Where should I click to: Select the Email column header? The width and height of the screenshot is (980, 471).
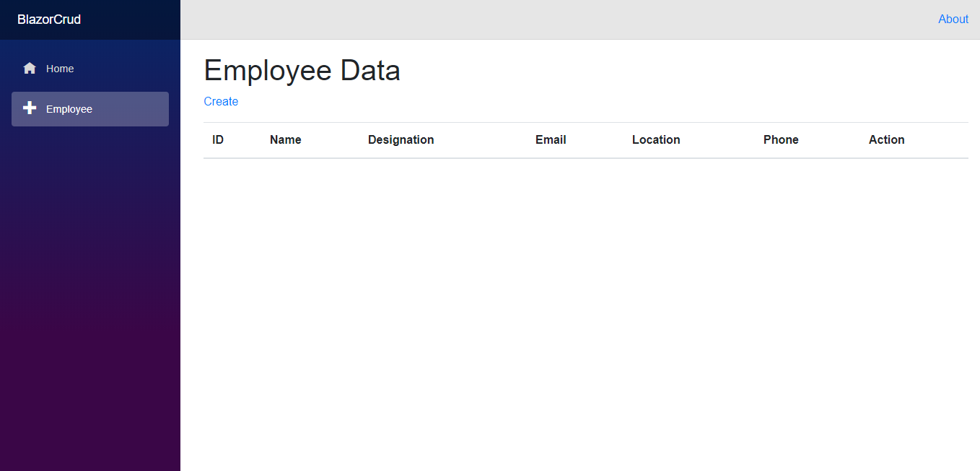point(551,140)
